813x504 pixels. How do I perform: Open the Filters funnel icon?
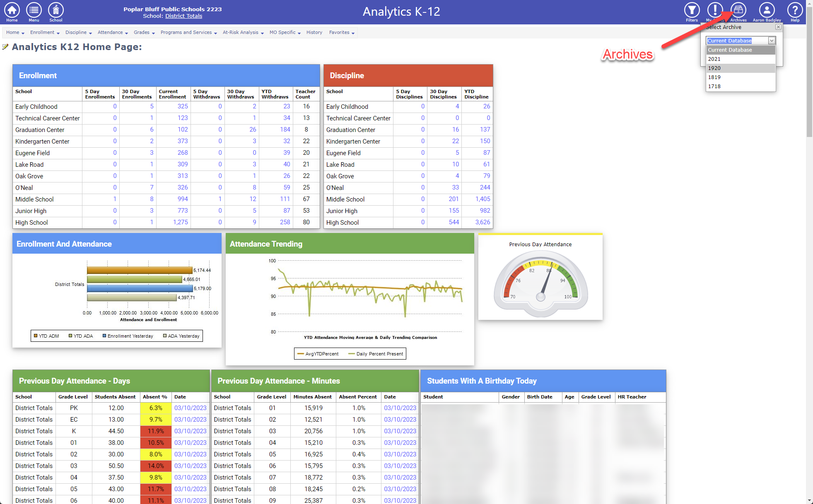692,10
